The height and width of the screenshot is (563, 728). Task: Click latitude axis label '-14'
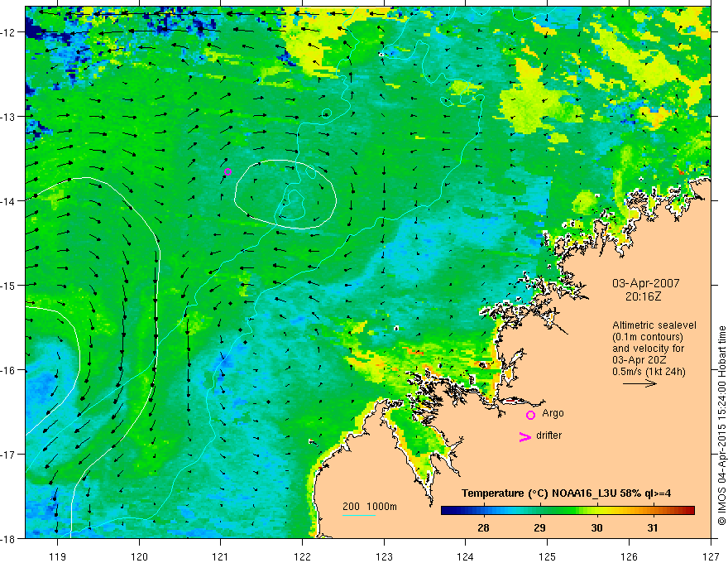(9, 201)
